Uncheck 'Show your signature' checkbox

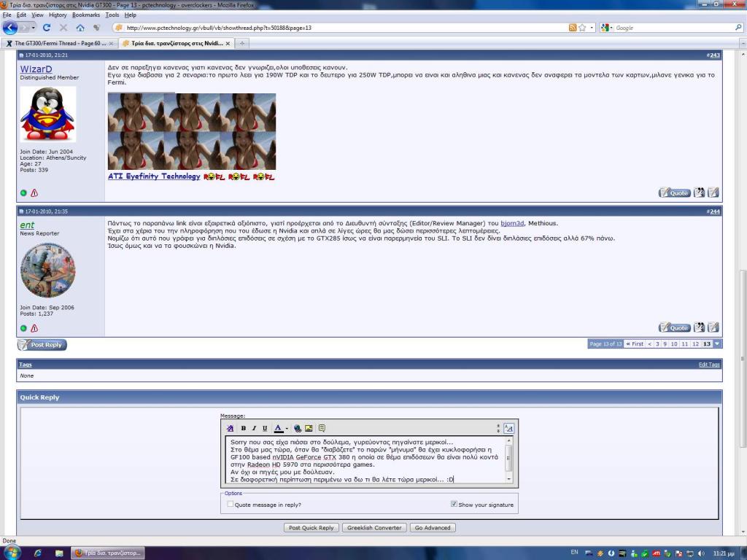(x=454, y=504)
